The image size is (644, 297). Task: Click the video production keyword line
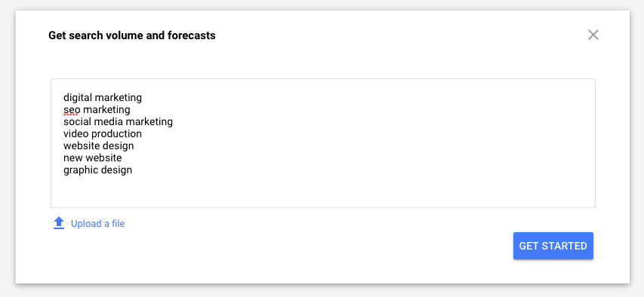103,133
